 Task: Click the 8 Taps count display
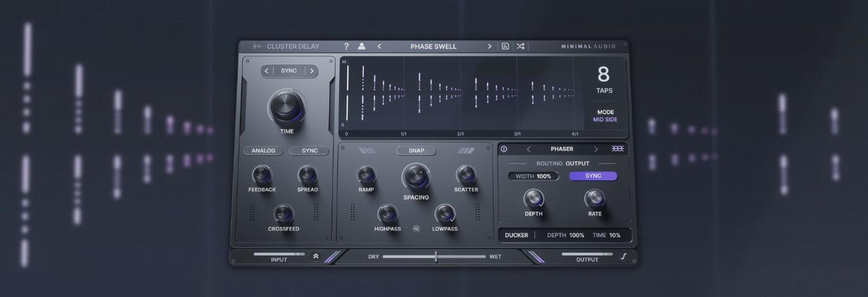pyautogui.click(x=604, y=81)
